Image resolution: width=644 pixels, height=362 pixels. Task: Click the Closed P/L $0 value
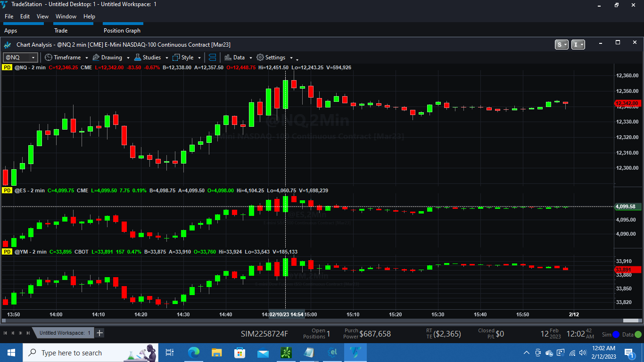tap(500, 334)
